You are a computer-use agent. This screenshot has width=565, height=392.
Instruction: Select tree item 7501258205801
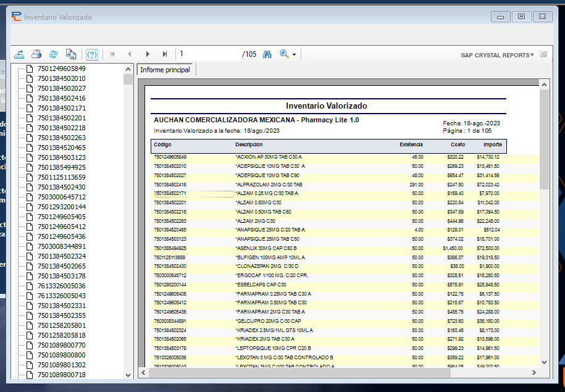[x=62, y=325]
